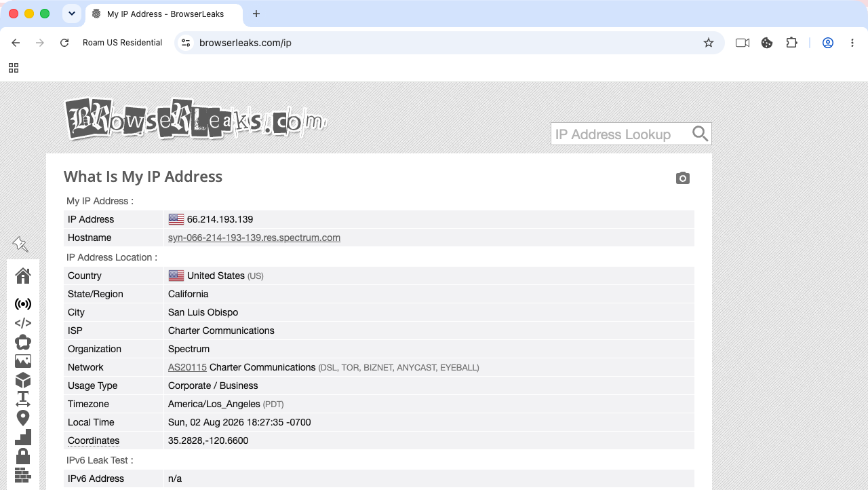Click the BrowserLeaks.com logo
The image size is (868, 490).
(x=195, y=119)
